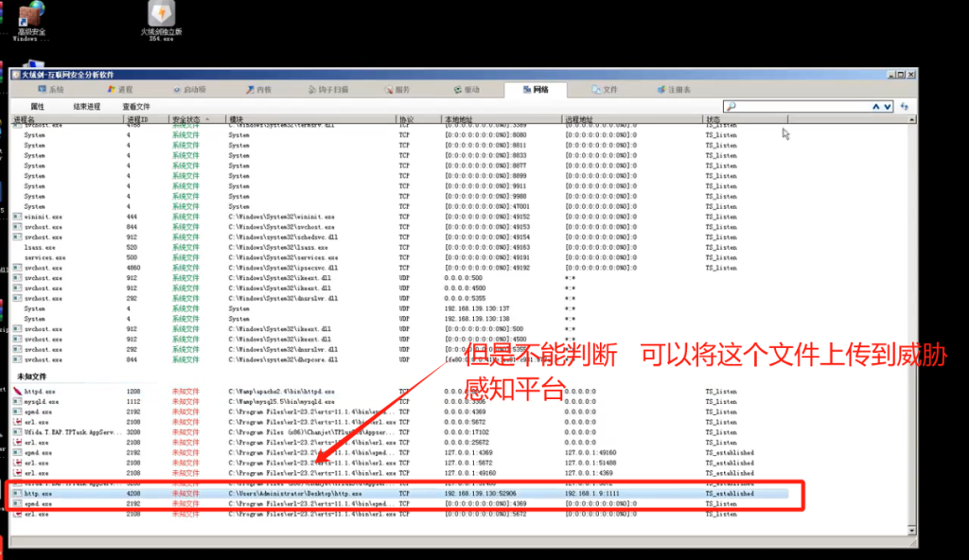Select svchost.exe with schedsvc.dll module
Screen dimensions: 969x560
coord(461,237)
